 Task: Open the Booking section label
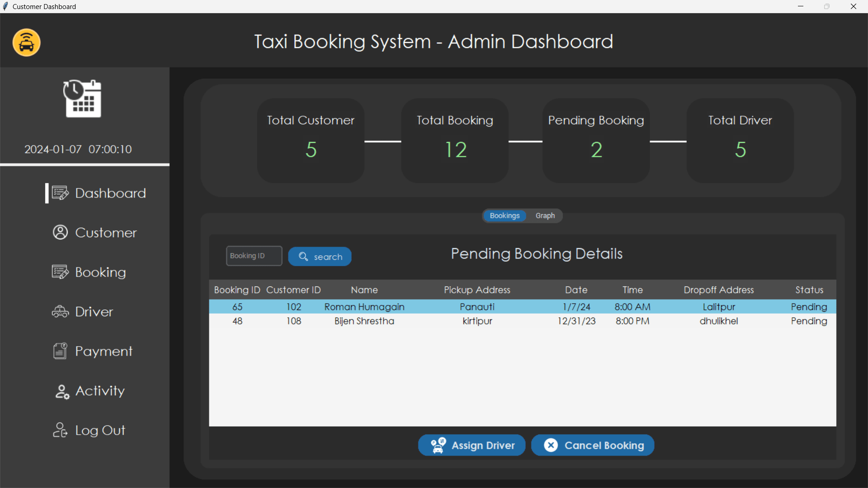point(100,272)
